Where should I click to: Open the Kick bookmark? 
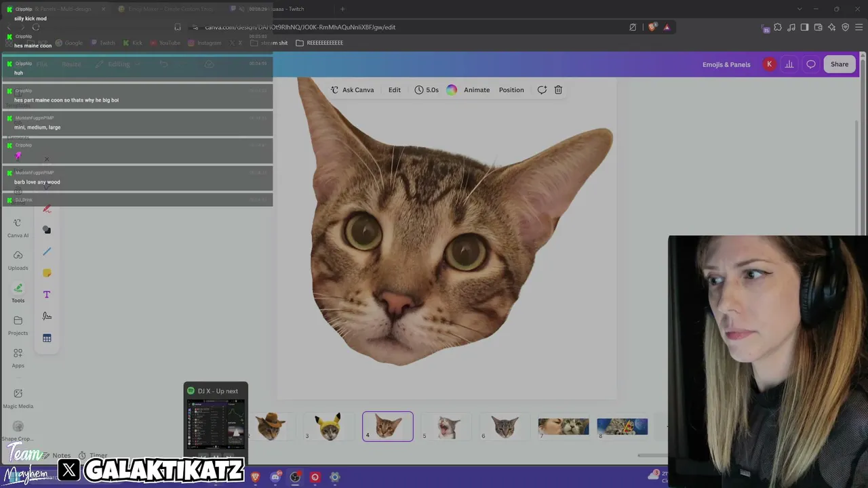[133, 43]
